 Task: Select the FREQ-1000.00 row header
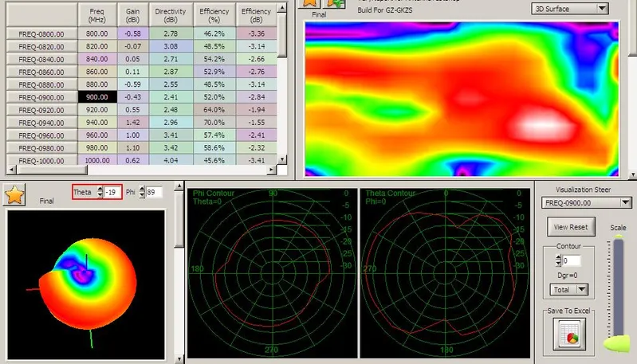pyautogui.click(x=41, y=160)
